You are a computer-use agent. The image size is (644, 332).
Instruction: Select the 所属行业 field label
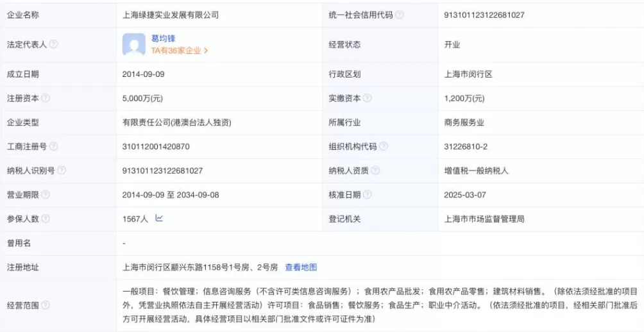[x=344, y=122]
